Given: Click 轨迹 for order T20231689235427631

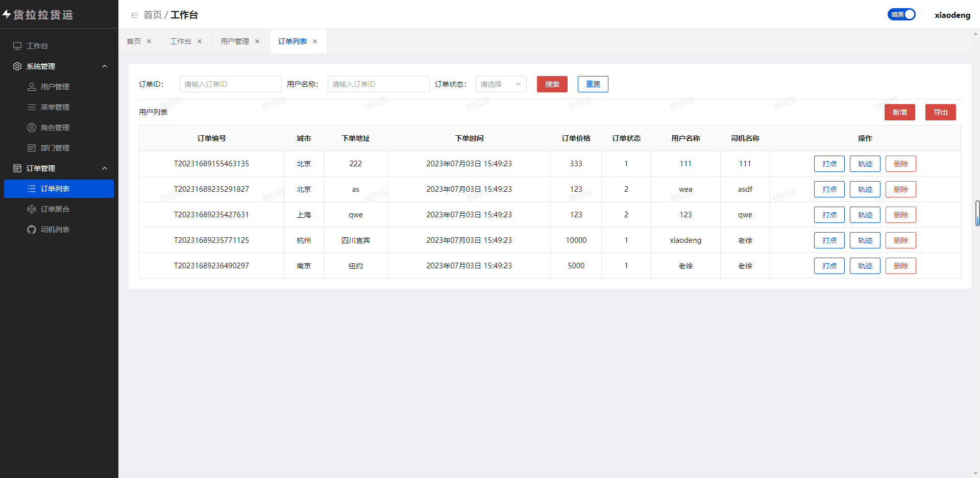Looking at the screenshot, I should 865,215.
